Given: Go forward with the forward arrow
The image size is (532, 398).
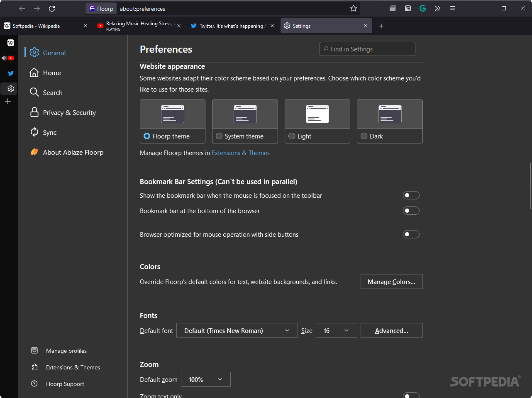Looking at the screenshot, I should (37, 8).
